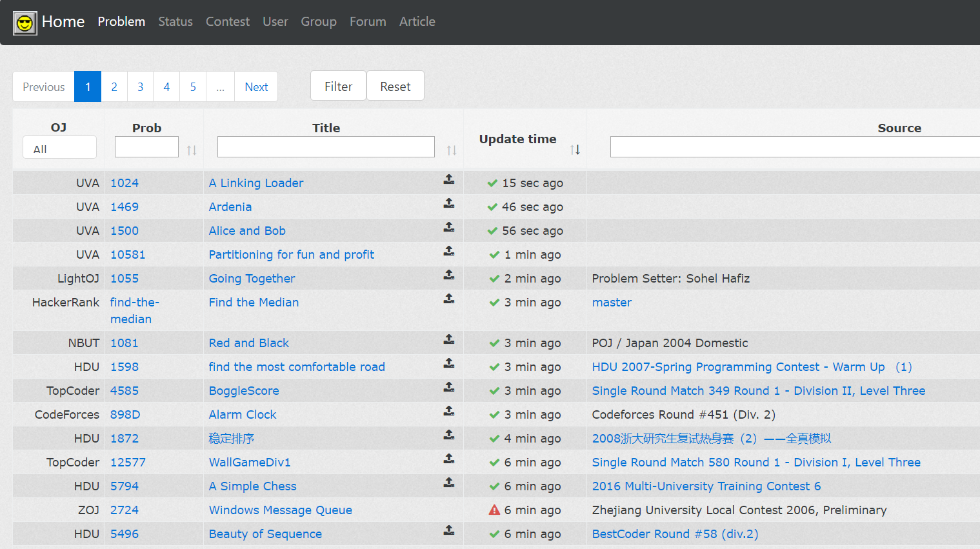Open the Article menu item
Image resolution: width=980 pixels, height=549 pixels.
point(417,21)
